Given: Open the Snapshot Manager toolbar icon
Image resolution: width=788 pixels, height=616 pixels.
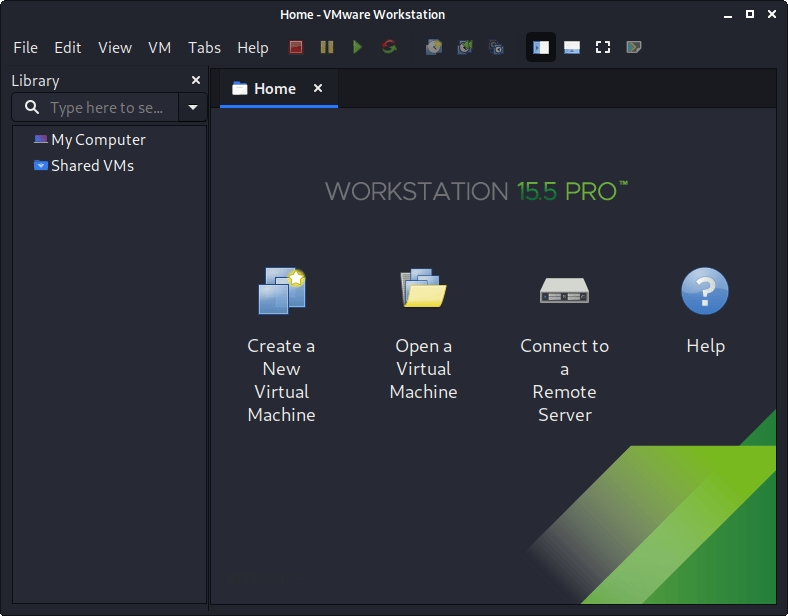Looking at the screenshot, I should click(496, 47).
